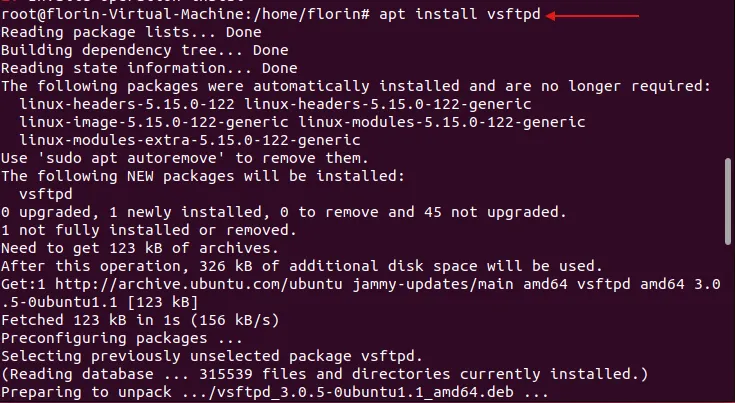This screenshot has height=403, width=735.
Task: Click the indented 'vsftpd' new package name
Action: [x=45, y=193]
